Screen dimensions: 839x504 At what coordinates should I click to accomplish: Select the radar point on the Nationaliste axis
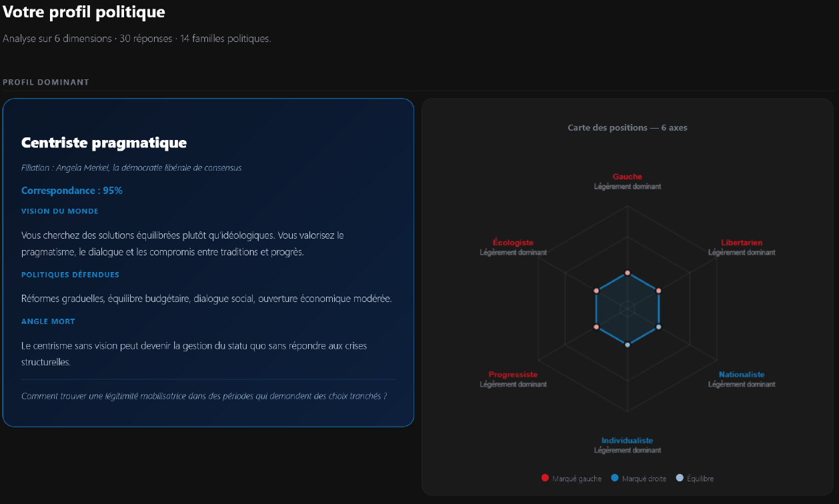(x=659, y=327)
